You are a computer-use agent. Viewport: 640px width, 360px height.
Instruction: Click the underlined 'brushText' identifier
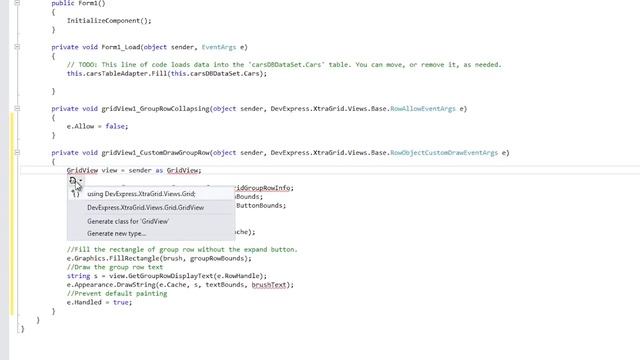(269, 285)
